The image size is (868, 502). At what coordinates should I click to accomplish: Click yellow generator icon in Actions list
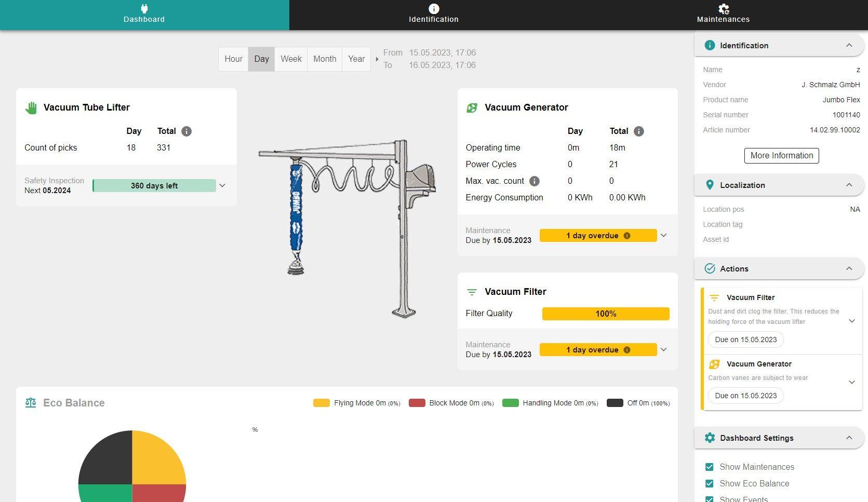pos(714,364)
